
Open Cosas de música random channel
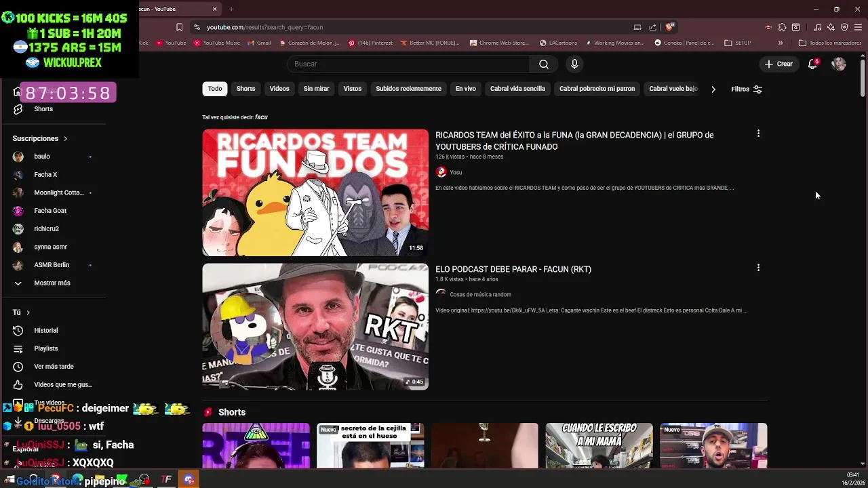[480, 294]
